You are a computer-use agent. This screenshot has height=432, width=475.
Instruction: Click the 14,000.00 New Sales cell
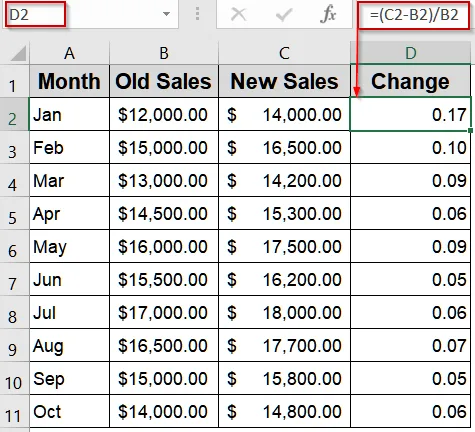284,114
